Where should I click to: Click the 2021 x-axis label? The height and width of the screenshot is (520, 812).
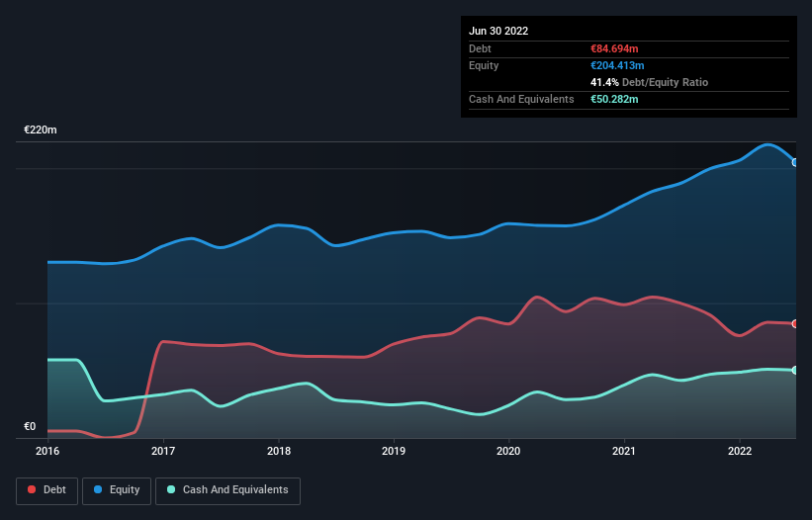pyautogui.click(x=624, y=451)
